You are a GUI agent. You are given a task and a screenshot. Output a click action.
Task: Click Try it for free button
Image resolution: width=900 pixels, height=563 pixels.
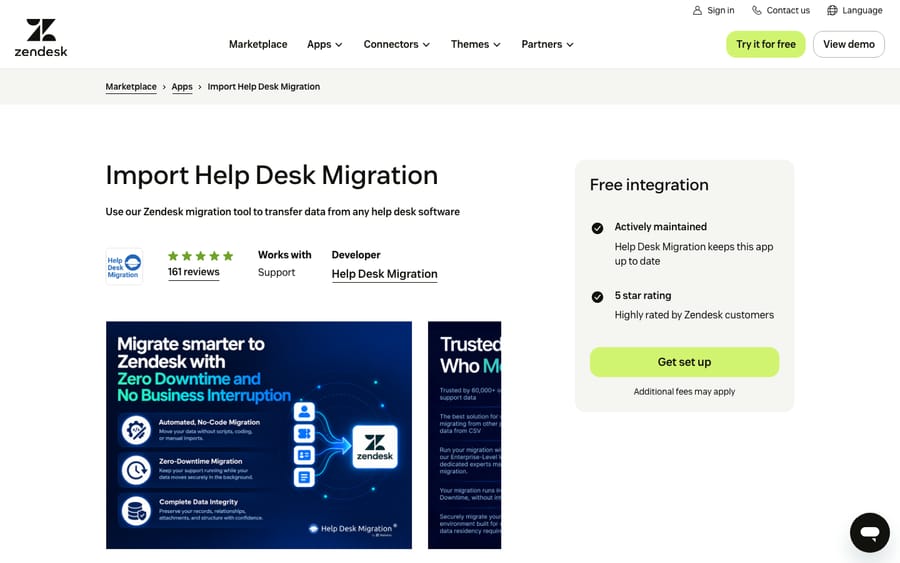[766, 44]
